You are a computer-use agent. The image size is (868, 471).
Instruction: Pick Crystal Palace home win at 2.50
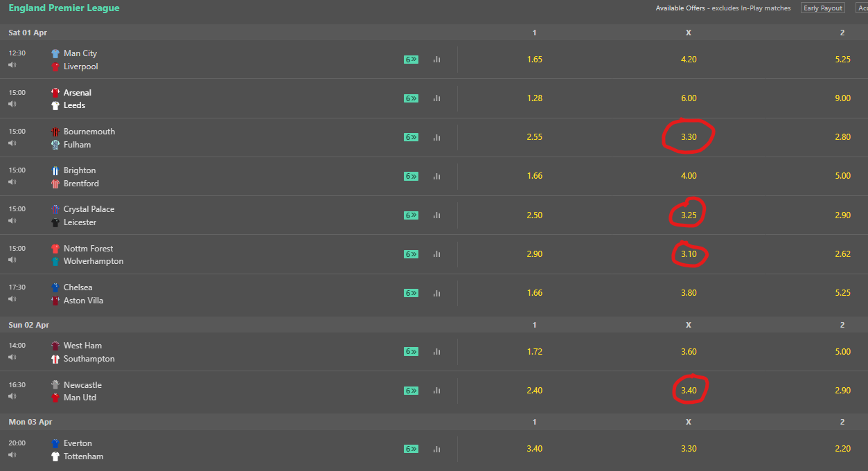534,215
